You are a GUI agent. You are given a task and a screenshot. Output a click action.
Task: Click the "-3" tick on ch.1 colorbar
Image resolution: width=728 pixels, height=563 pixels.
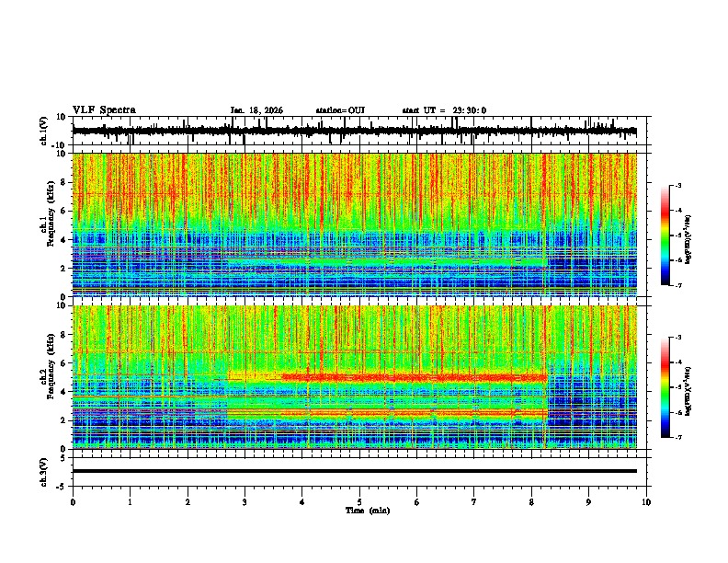pos(678,185)
